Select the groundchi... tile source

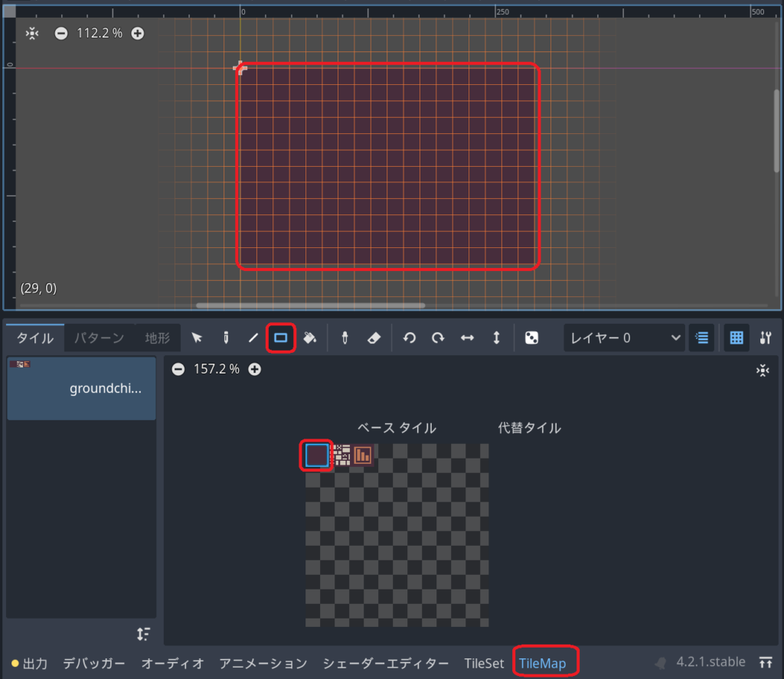pos(81,388)
